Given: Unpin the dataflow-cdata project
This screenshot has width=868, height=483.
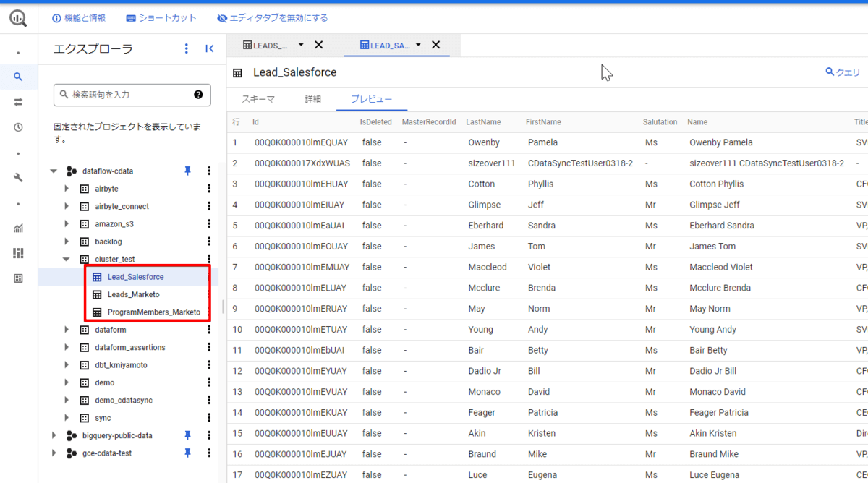Looking at the screenshot, I should point(187,171).
